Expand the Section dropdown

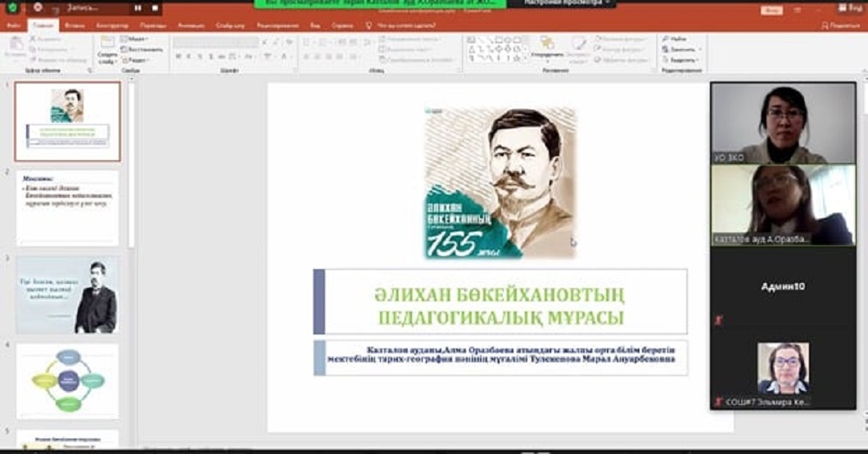[136, 60]
